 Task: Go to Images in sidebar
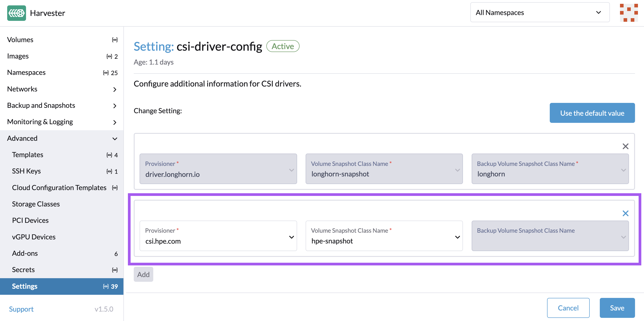[62, 56]
